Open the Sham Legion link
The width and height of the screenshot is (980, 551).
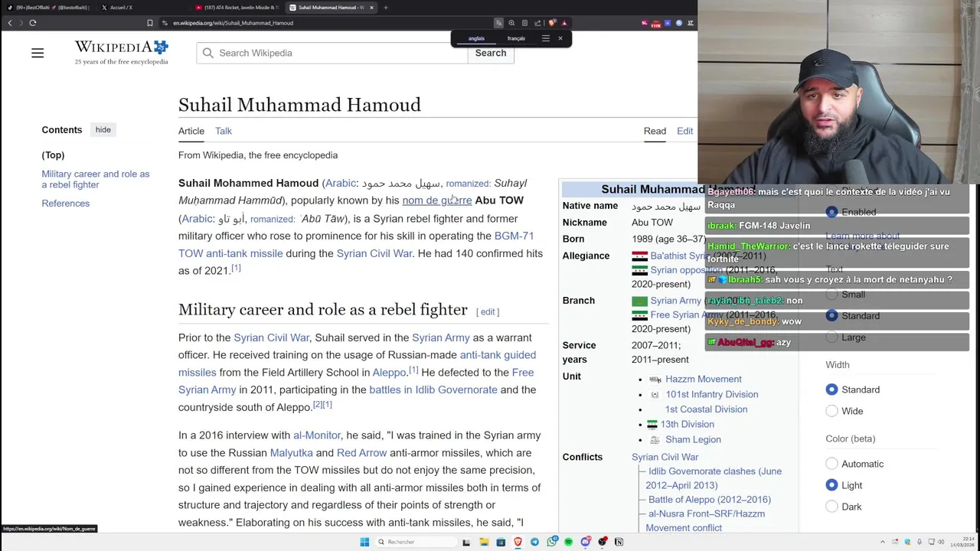coord(693,439)
